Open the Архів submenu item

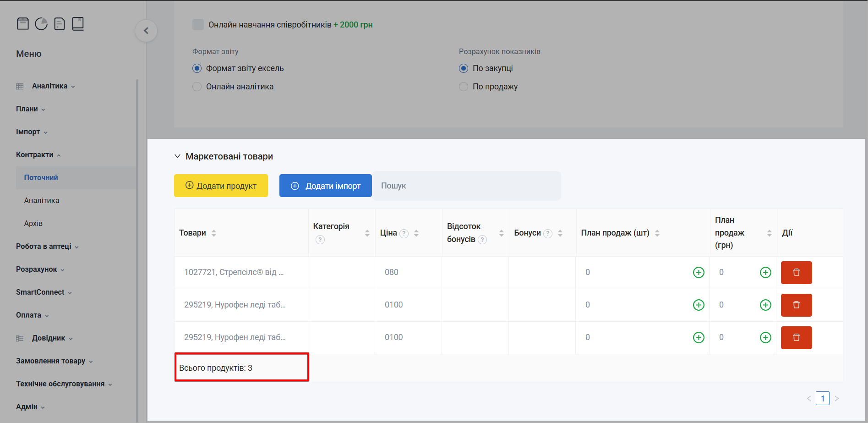[33, 224]
